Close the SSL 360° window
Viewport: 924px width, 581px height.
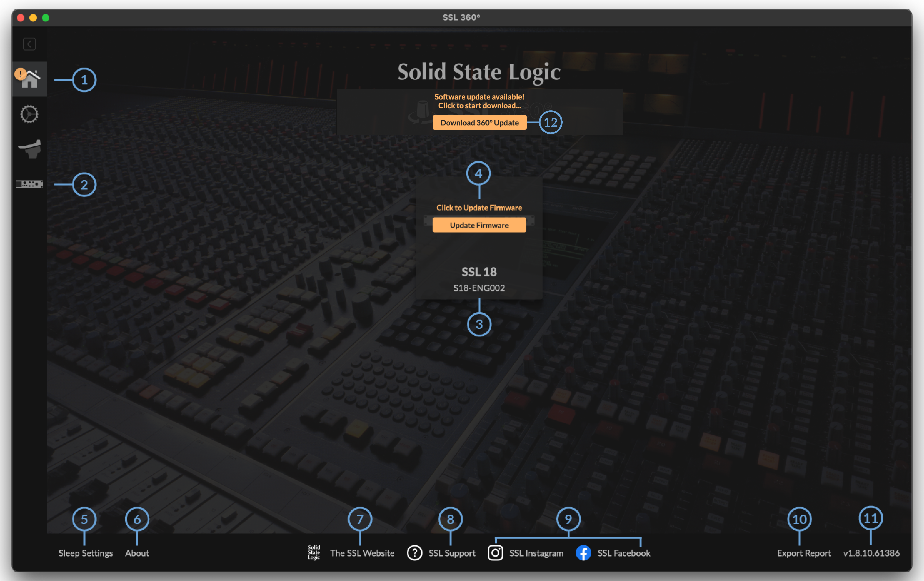(21, 18)
